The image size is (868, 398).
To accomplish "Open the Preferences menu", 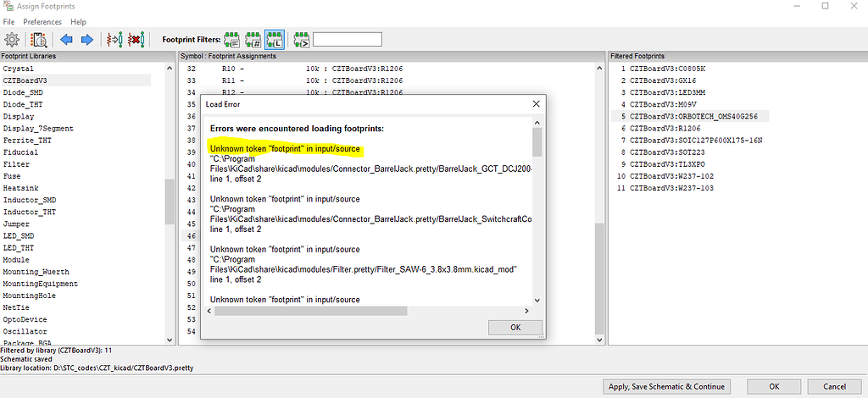I will click(x=42, y=22).
